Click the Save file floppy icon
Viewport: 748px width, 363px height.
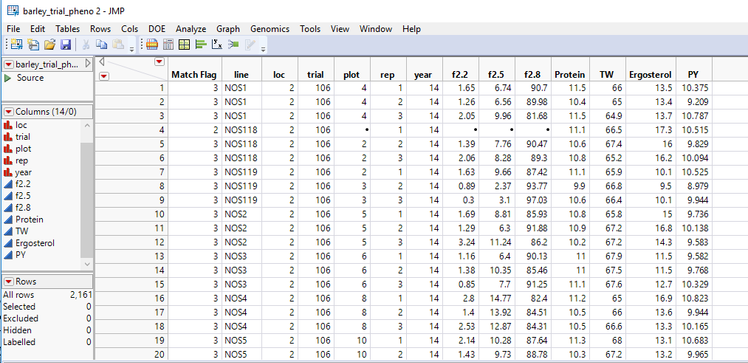[66, 45]
